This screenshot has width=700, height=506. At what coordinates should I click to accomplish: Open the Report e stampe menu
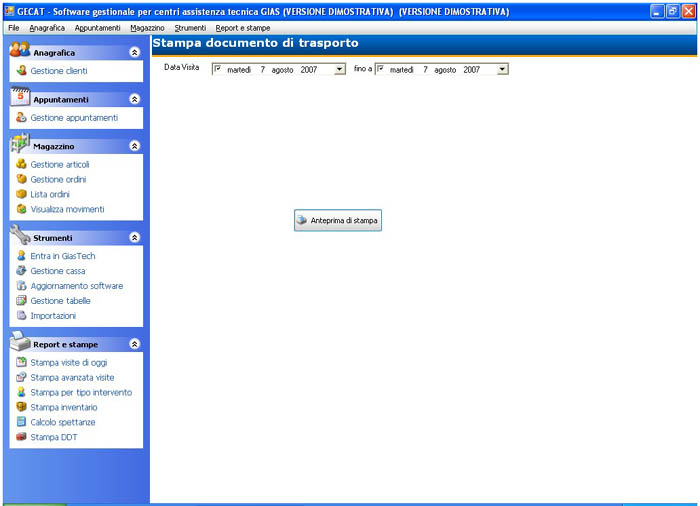pyautogui.click(x=243, y=28)
